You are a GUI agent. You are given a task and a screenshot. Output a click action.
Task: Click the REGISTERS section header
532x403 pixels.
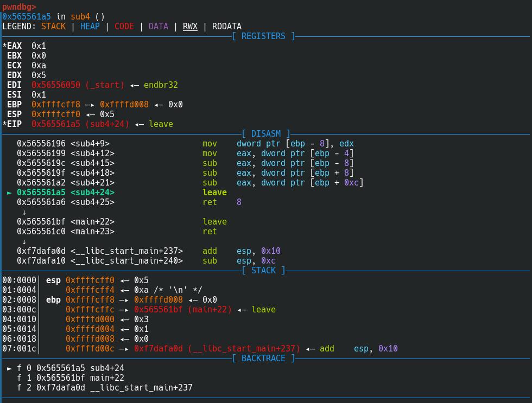tap(263, 36)
